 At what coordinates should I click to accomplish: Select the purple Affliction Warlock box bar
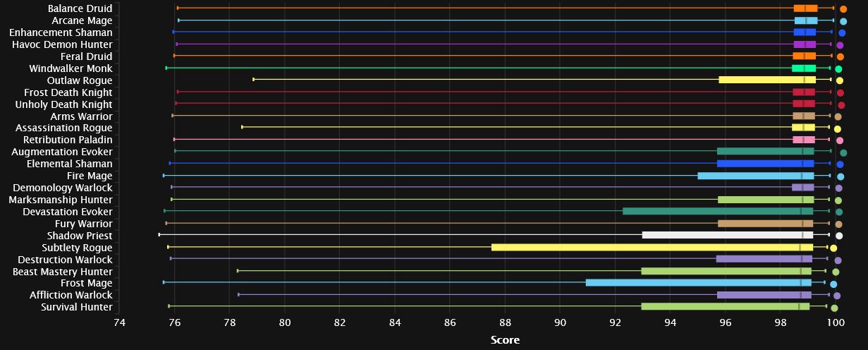764,295
